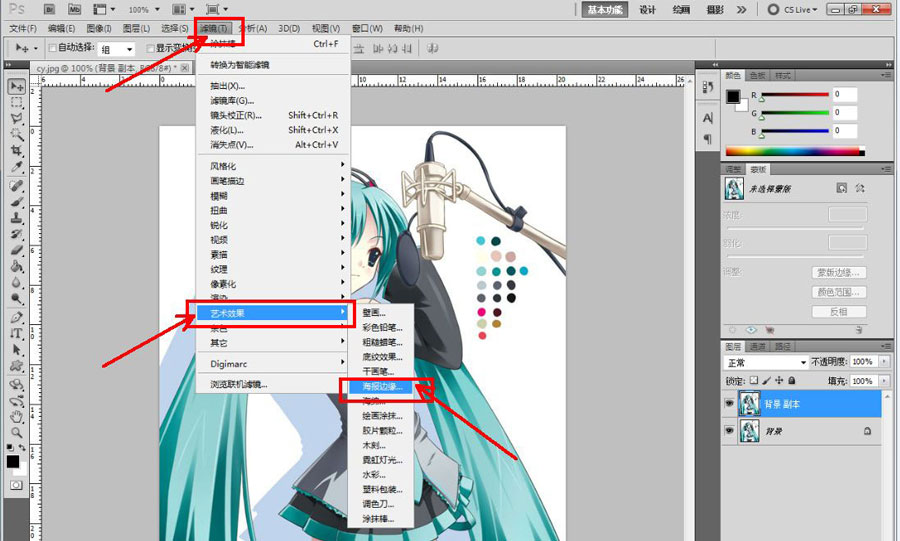The width and height of the screenshot is (900, 541).
Task: Adjust the R red color slider
Action: coord(795,95)
